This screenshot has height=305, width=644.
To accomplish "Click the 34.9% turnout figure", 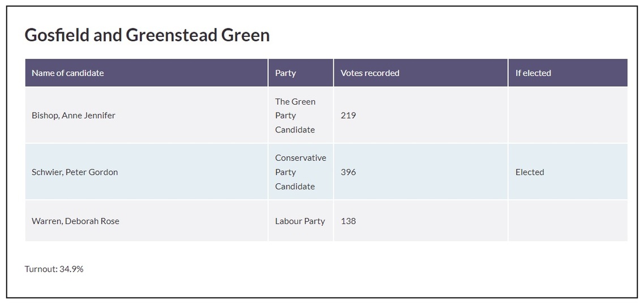I will (71, 269).
